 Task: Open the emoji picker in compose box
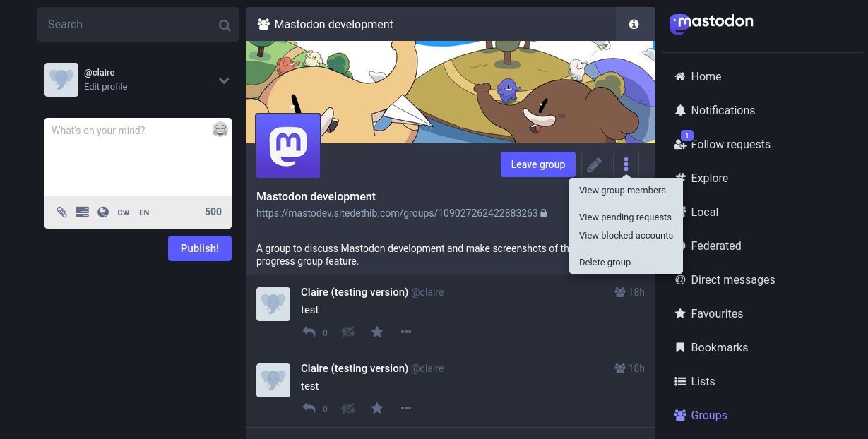pos(220,129)
